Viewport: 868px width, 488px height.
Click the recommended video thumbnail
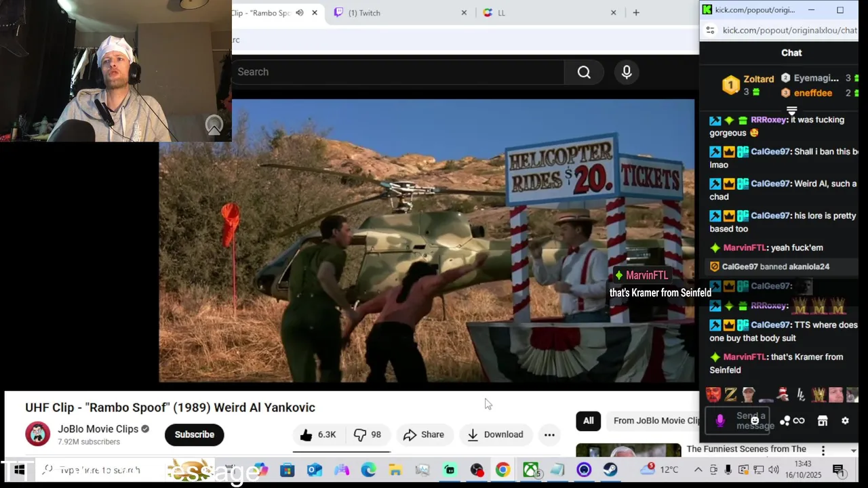tap(629, 451)
